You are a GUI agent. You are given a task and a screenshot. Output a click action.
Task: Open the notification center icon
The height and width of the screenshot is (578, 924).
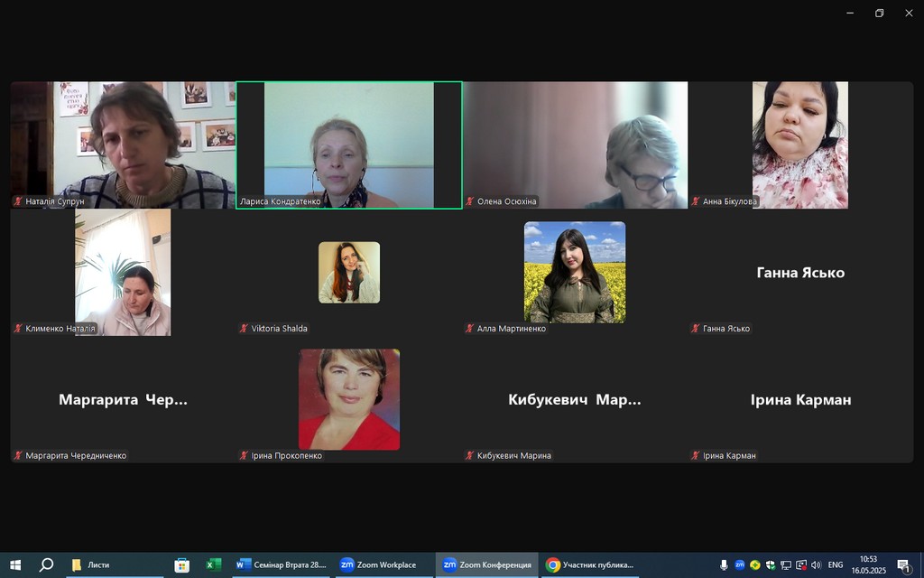[x=904, y=565]
